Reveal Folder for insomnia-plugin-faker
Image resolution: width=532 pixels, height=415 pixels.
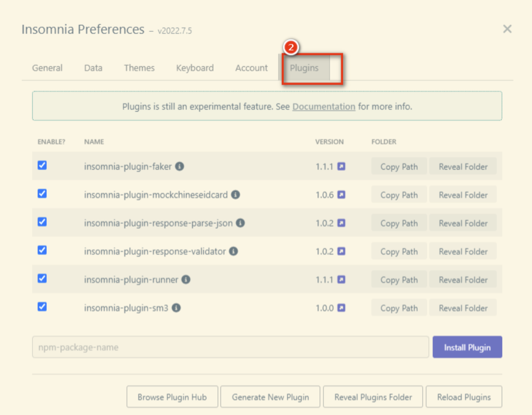463,166
